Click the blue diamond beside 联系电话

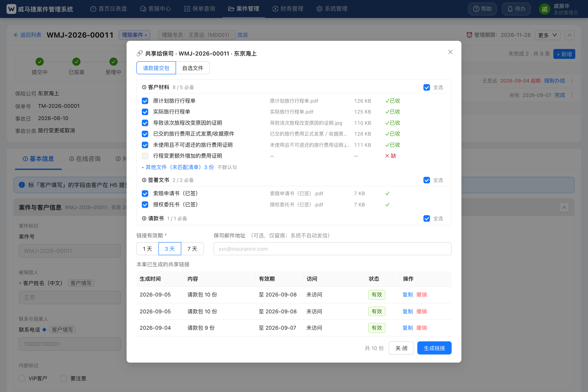point(44,329)
